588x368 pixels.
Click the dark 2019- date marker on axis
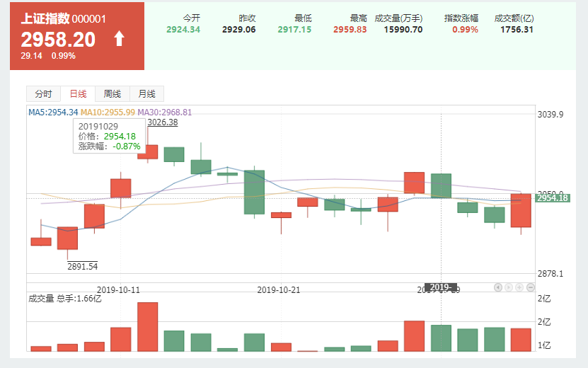pyautogui.click(x=441, y=288)
